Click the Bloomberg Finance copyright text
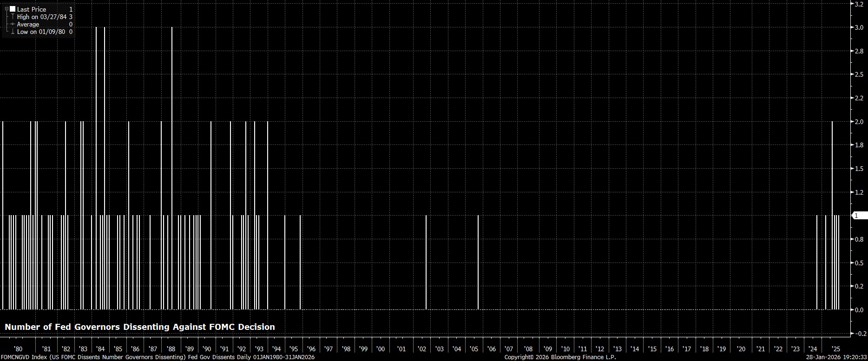This screenshot has width=868, height=361. pos(560,357)
